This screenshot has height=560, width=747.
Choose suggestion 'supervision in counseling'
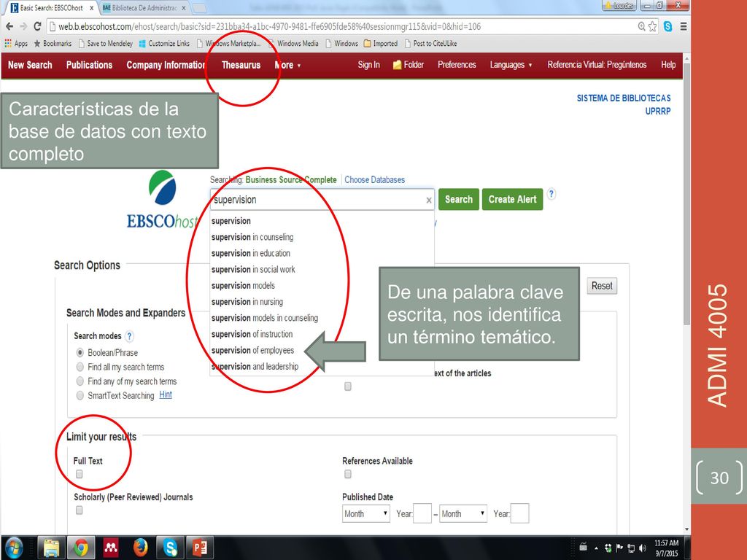tap(252, 237)
